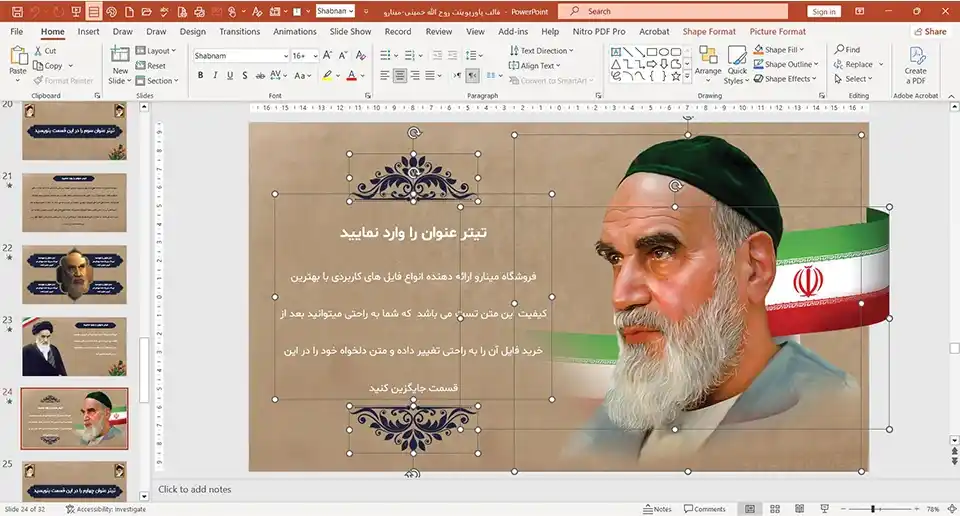The width and height of the screenshot is (960, 516).
Task: Expand the Shape Effects dropdown
Action: point(786,79)
